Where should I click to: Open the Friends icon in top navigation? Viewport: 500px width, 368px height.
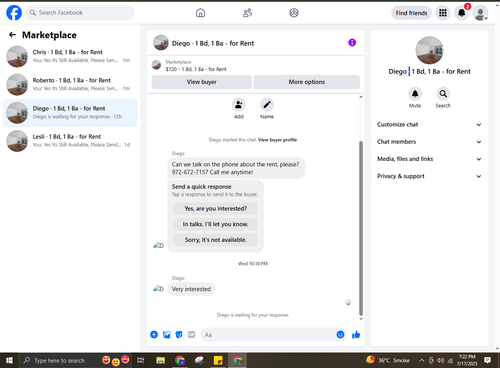pos(247,13)
